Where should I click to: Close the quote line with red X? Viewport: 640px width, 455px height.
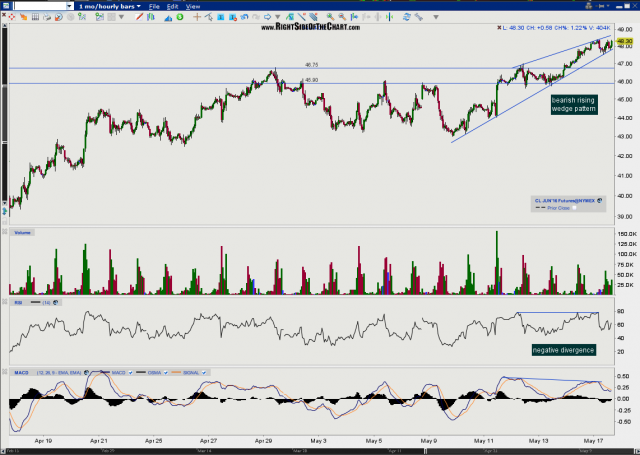tap(499, 28)
